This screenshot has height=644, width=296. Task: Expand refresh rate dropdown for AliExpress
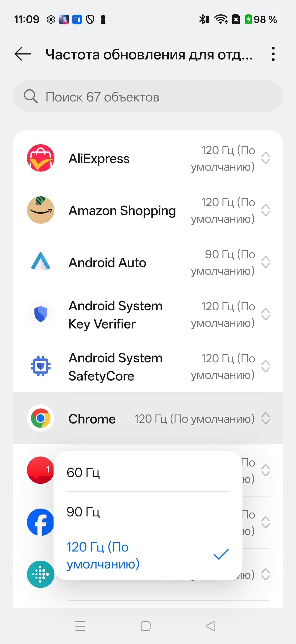(x=266, y=158)
